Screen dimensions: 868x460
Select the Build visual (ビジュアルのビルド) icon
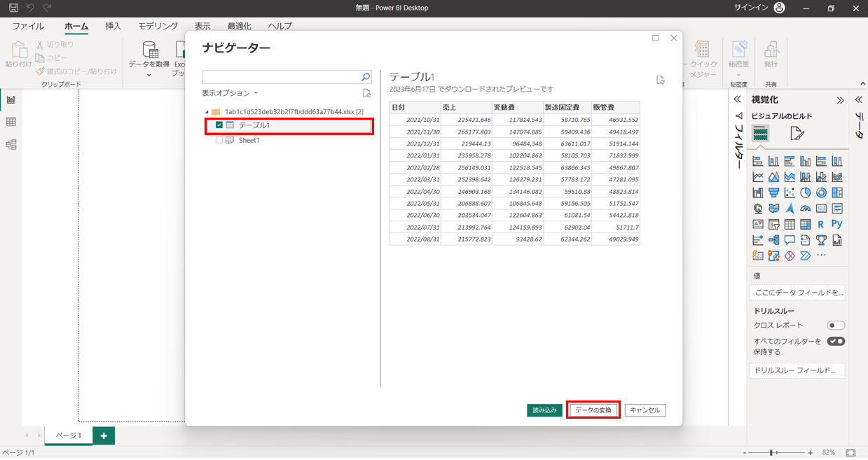coord(761,133)
